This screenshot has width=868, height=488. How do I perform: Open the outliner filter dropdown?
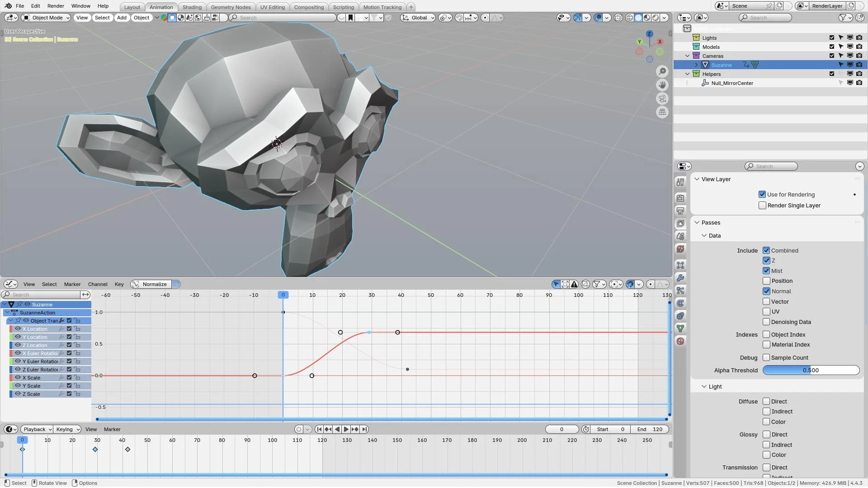coord(845,18)
